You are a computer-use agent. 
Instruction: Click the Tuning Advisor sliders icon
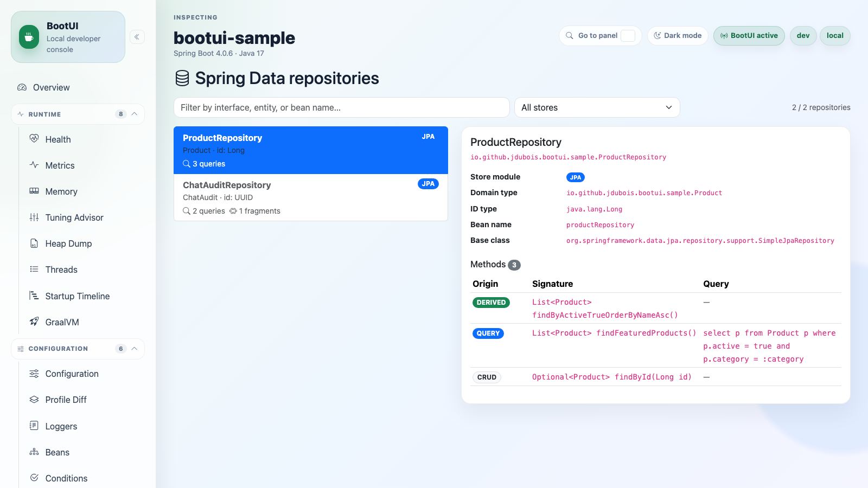[x=34, y=217]
